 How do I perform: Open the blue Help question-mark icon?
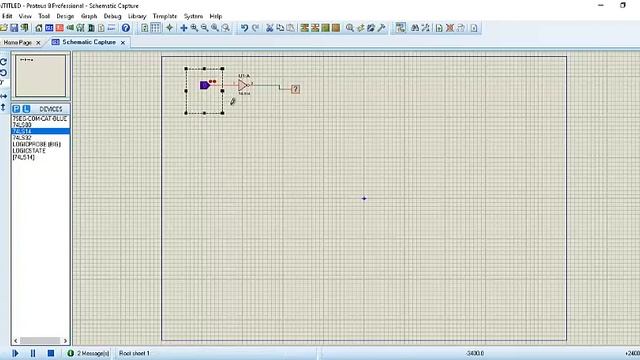tap(126, 28)
